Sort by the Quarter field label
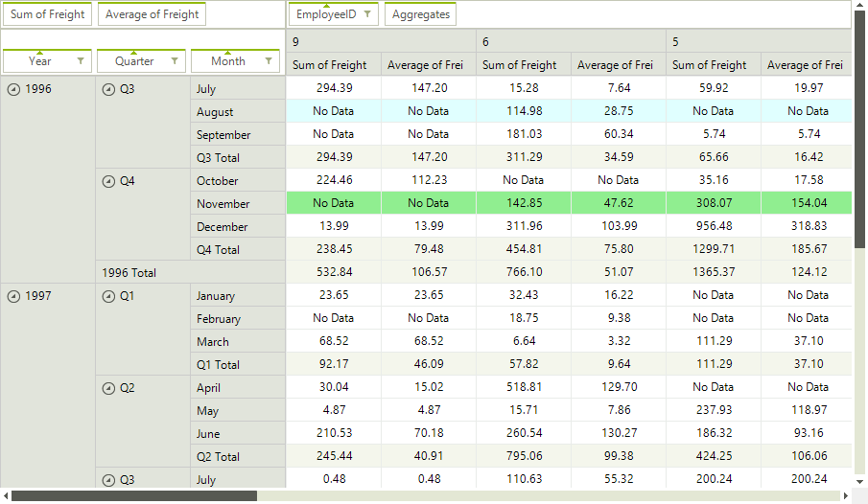The width and height of the screenshot is (868, 504). coord(134,61)
